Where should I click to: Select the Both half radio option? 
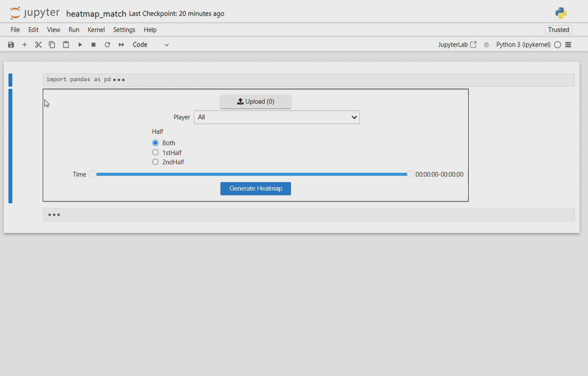156,143
